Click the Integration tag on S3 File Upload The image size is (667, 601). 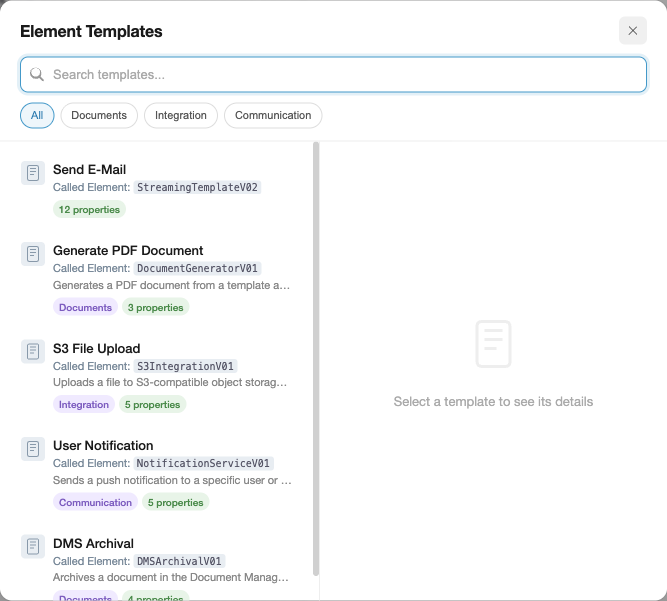(84, 404)
